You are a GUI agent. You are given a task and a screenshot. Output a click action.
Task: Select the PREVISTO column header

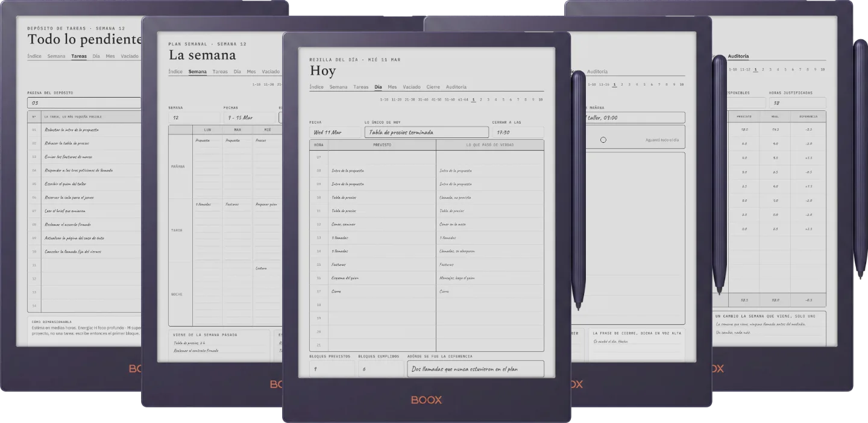(382, 145)
